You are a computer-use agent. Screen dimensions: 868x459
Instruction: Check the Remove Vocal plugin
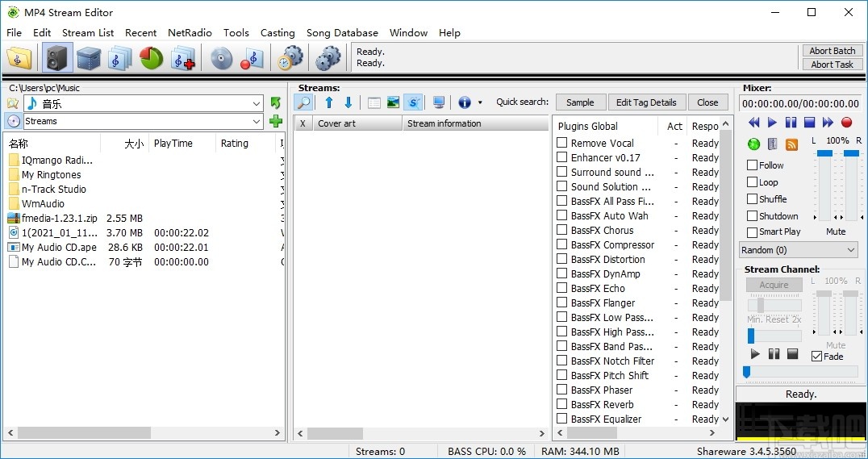pyautogui.click(x=562, y=143)
